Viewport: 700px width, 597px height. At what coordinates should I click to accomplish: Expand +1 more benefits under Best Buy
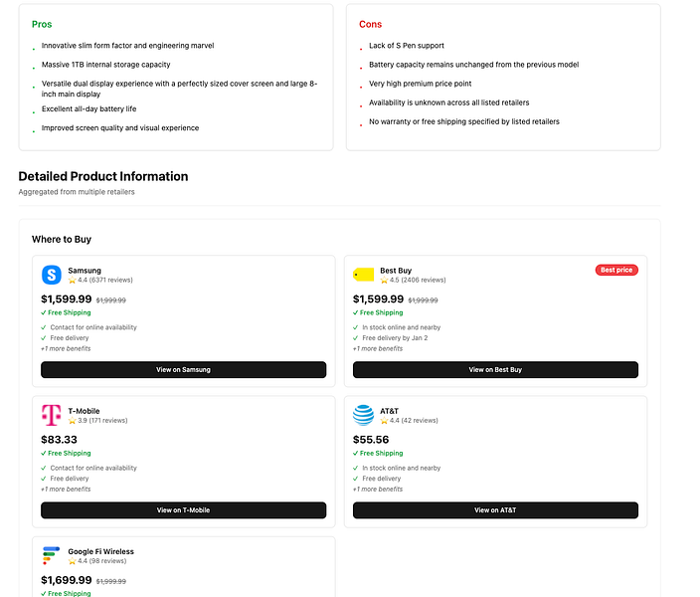coord(378,348)
